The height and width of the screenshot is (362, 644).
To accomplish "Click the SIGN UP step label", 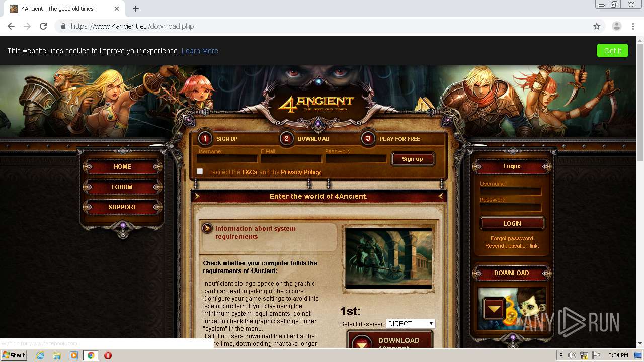I will (x=227, y=139).
